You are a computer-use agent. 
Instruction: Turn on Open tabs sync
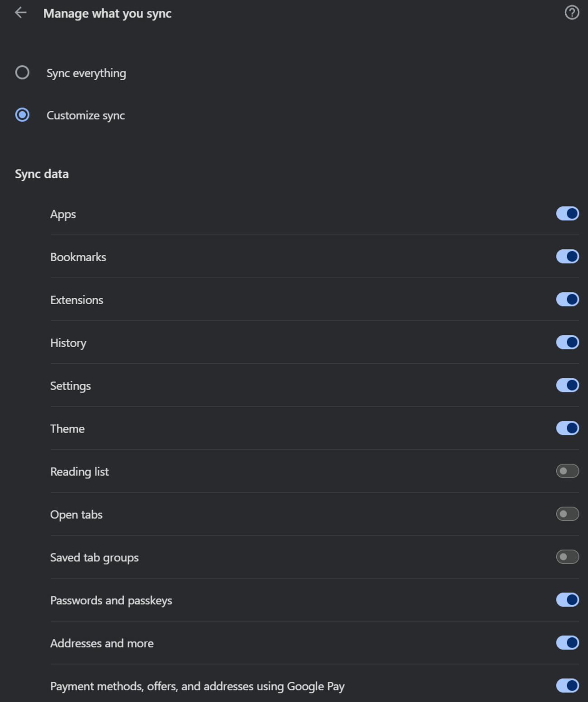[568, 514]
